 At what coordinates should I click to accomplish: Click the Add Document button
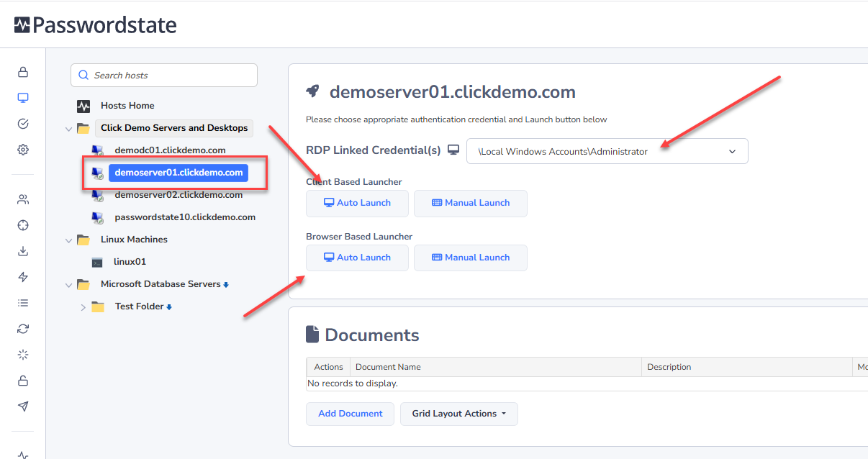[351, 414]
